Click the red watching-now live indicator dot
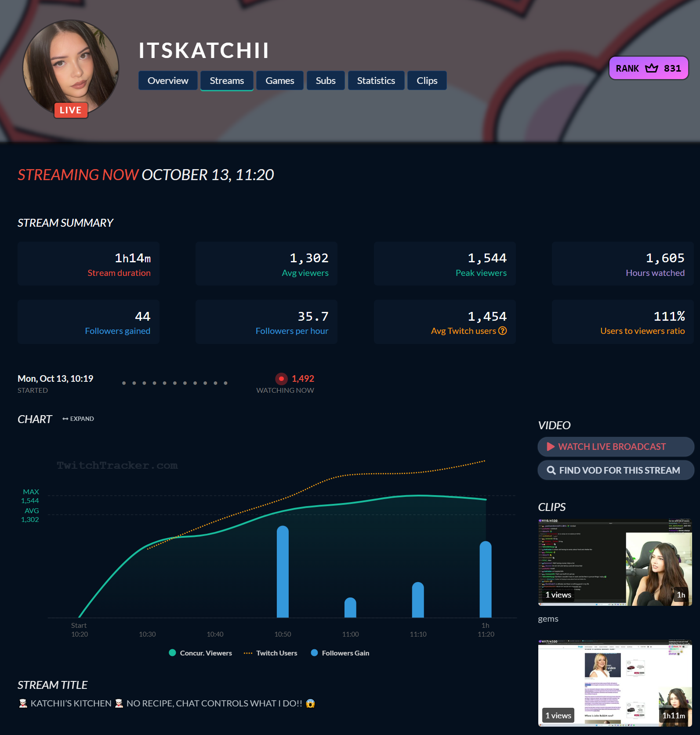This screenshot has width=700, height=735. pos(281,379)
